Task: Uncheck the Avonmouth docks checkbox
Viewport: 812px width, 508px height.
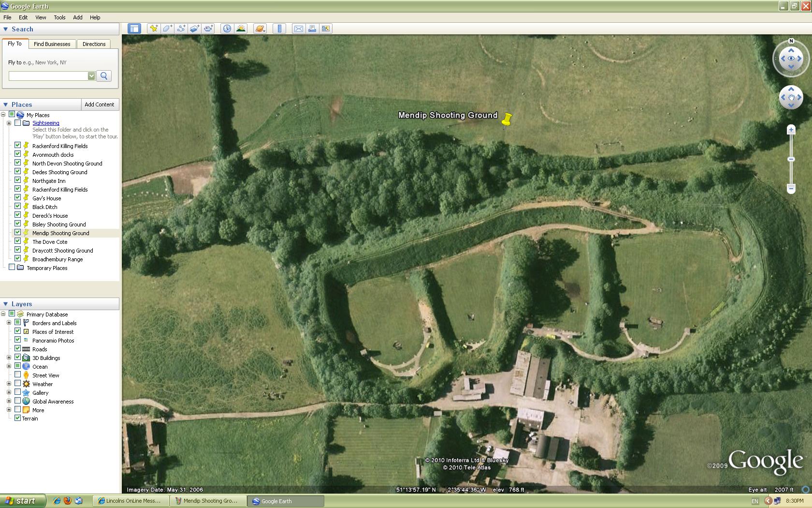Action: click(18, 154)
